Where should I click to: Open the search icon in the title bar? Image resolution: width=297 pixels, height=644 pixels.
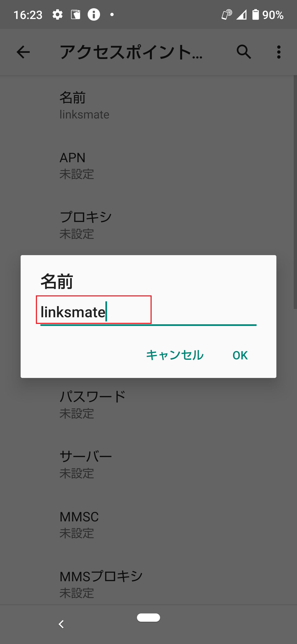tap(244, 52)
